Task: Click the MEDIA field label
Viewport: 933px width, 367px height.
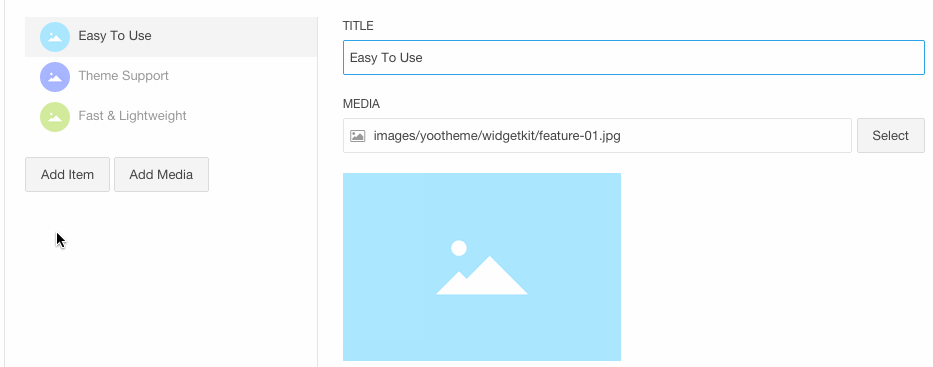Action: pyautogui.click(x=361, y=103)
